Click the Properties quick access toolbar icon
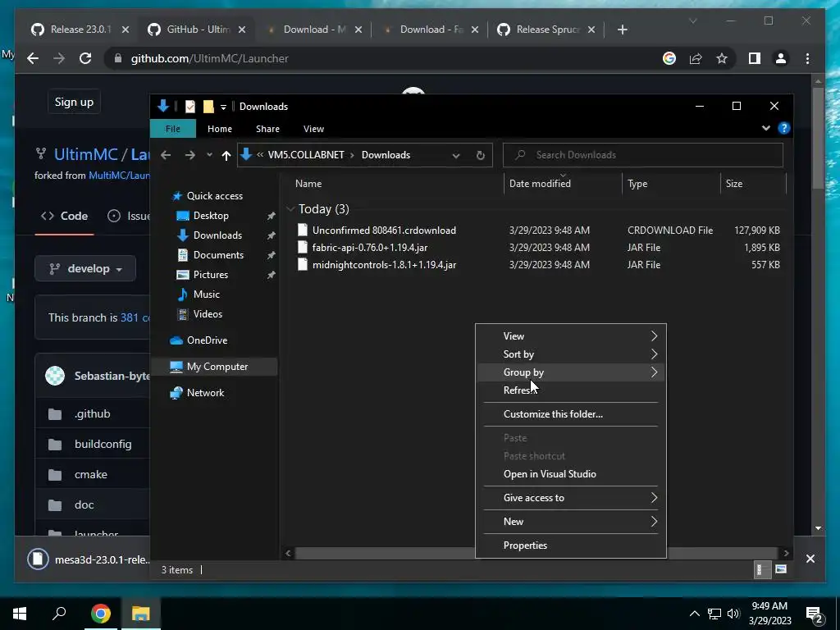 tap(190, 106)
